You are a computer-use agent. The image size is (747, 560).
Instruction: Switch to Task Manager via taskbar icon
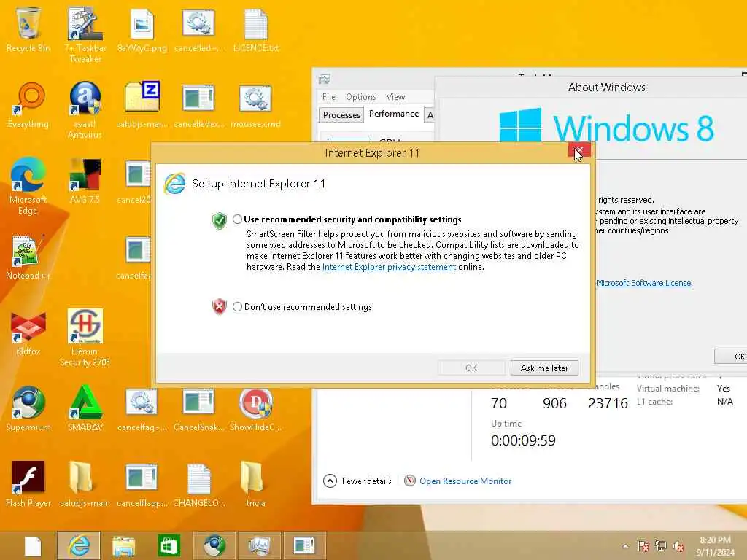coord(260,545)
